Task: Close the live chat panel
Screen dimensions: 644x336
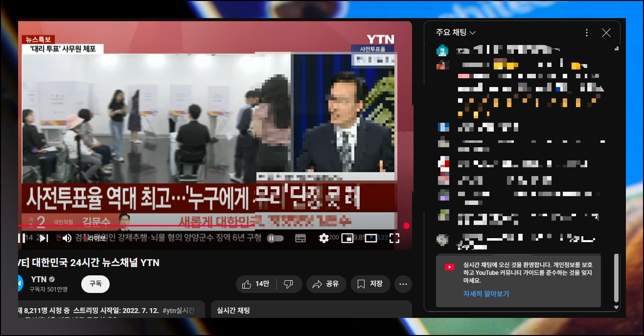Action: coord(606,33)
